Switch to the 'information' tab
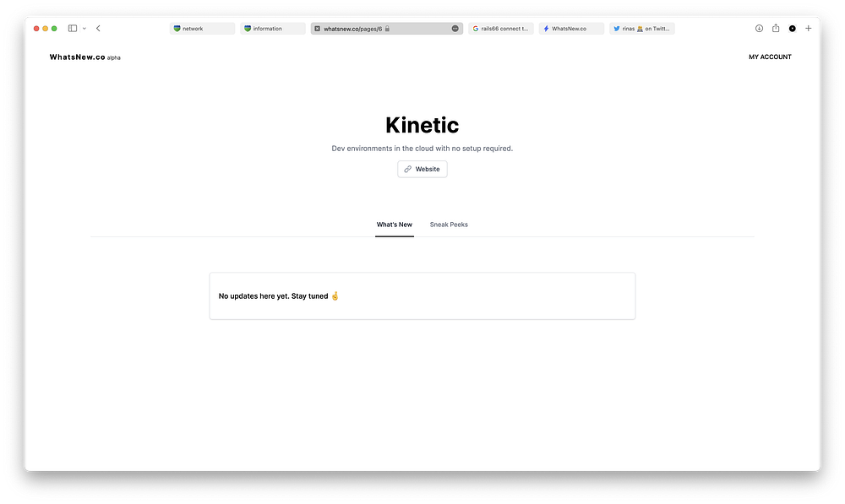This screenshot has height=504, width=845. click(x=273, y=29)
